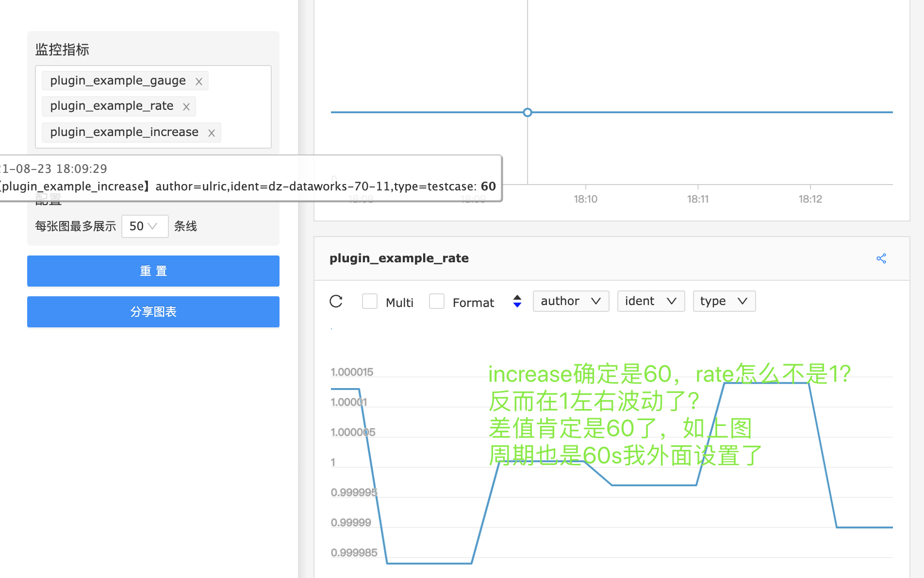Click the highlighted data point on the gauge chart
Screen dimensions: 924x578
point(528,112)
